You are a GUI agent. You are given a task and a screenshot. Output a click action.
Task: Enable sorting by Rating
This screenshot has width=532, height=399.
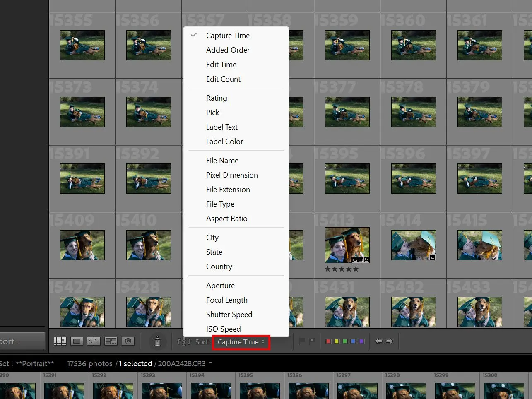(217, 98)
